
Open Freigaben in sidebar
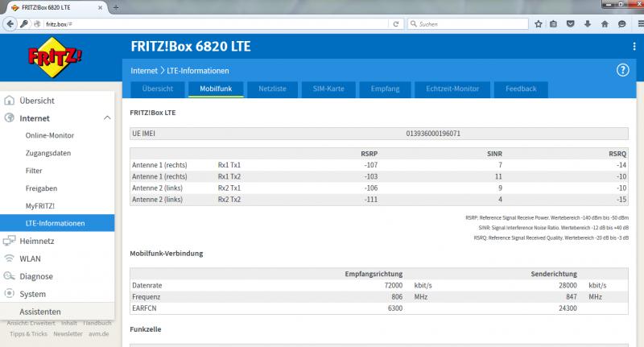click(42, 188)
